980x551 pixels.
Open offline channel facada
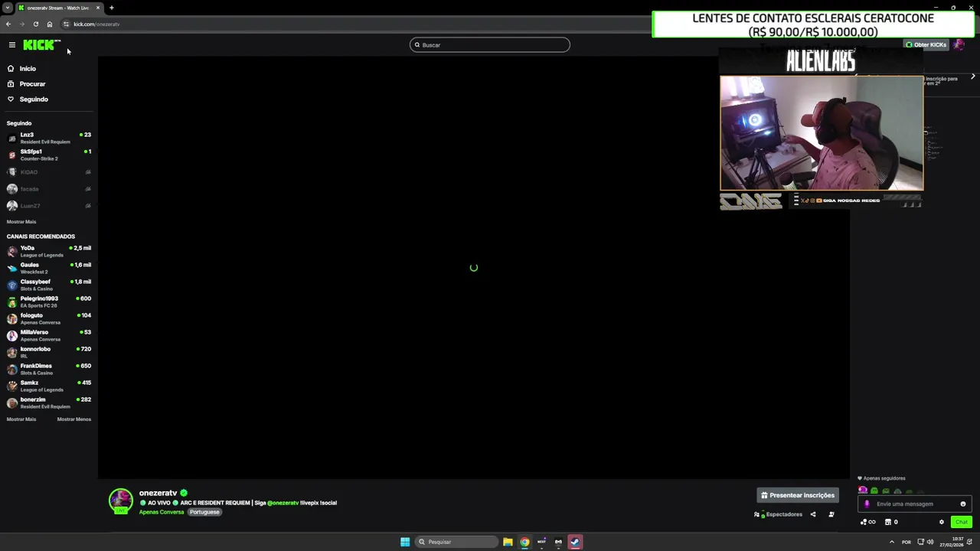point(49,189)
